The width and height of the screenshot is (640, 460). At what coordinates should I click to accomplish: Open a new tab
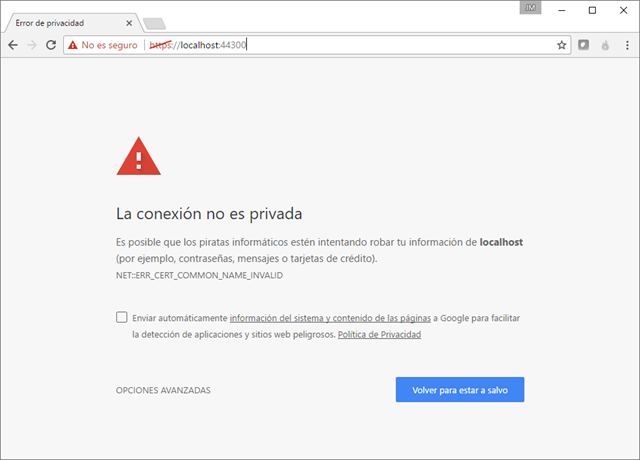(154, 23)
